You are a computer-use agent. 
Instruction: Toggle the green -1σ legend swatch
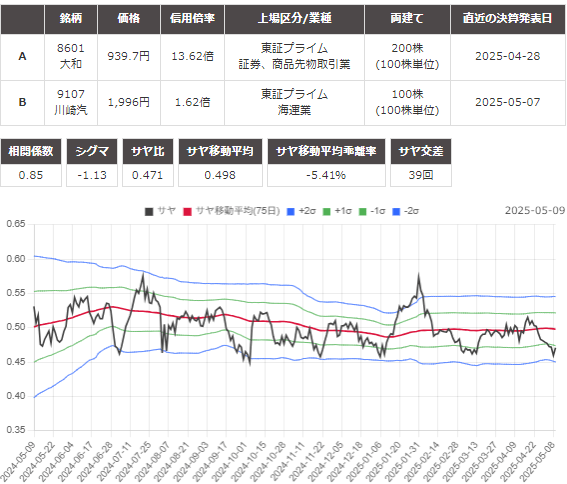coord(363,212)
